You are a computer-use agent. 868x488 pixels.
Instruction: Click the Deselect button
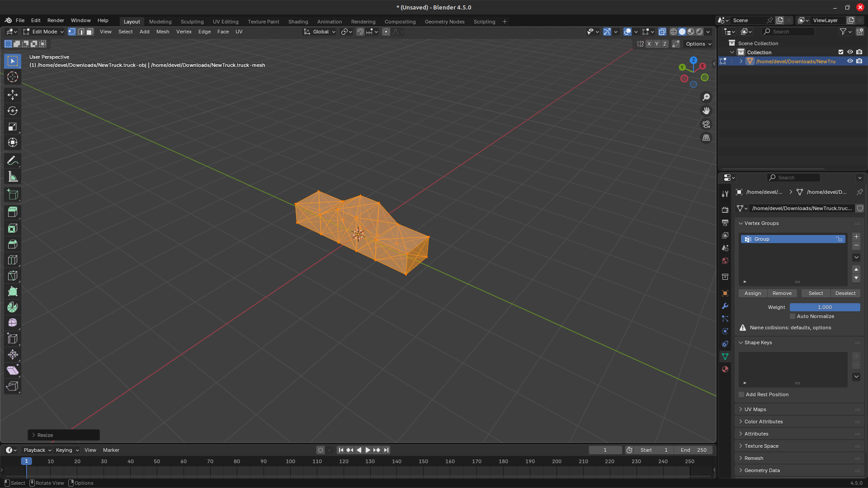tap(845, 293)
